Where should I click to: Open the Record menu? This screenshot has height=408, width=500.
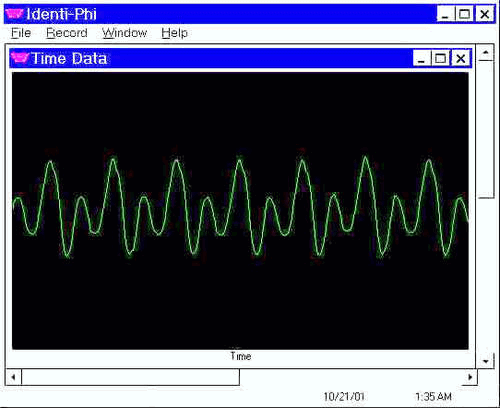coord(67,33)
